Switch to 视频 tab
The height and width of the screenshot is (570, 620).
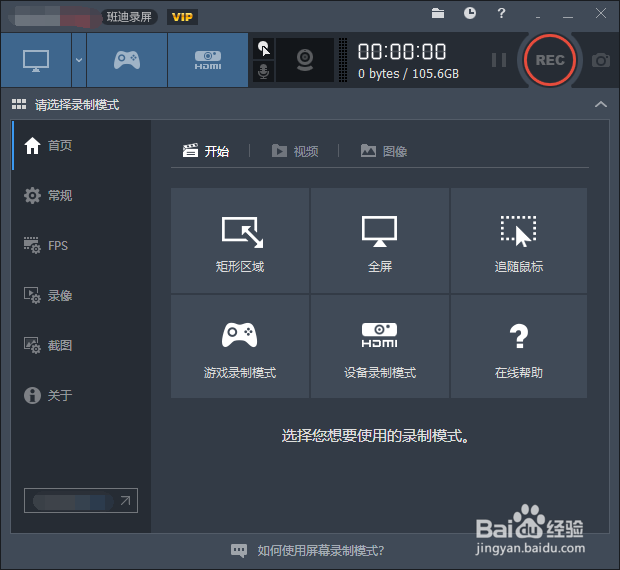295,151
